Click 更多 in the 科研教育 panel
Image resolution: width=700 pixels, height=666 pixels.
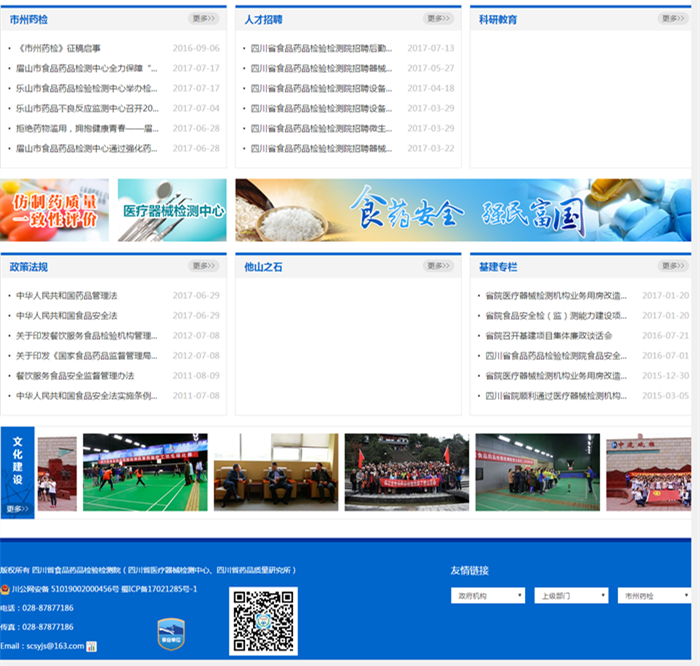673,18
